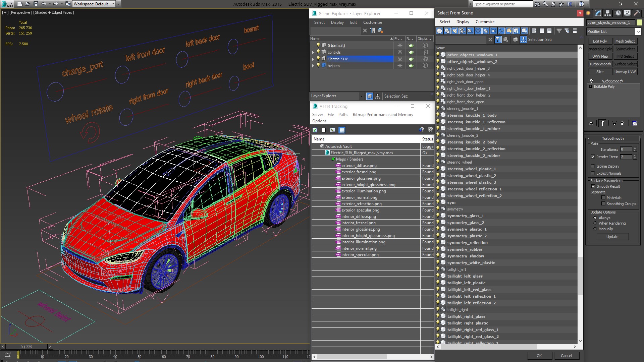
Task: Expand Editable Poly in modifier stack
Action: tap(590, 86)
